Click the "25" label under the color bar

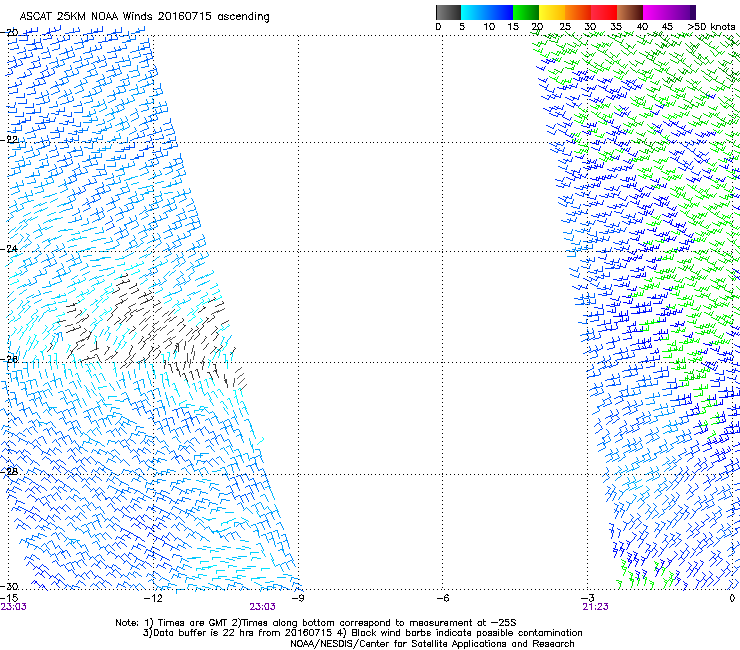pyautogui.click(x=565, y=26)
